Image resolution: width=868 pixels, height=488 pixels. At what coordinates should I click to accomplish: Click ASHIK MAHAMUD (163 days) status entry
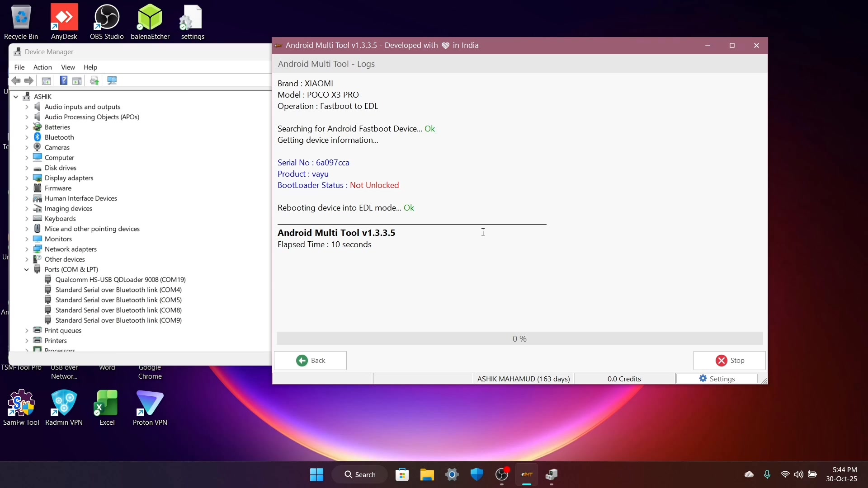[x=524, y=379]
